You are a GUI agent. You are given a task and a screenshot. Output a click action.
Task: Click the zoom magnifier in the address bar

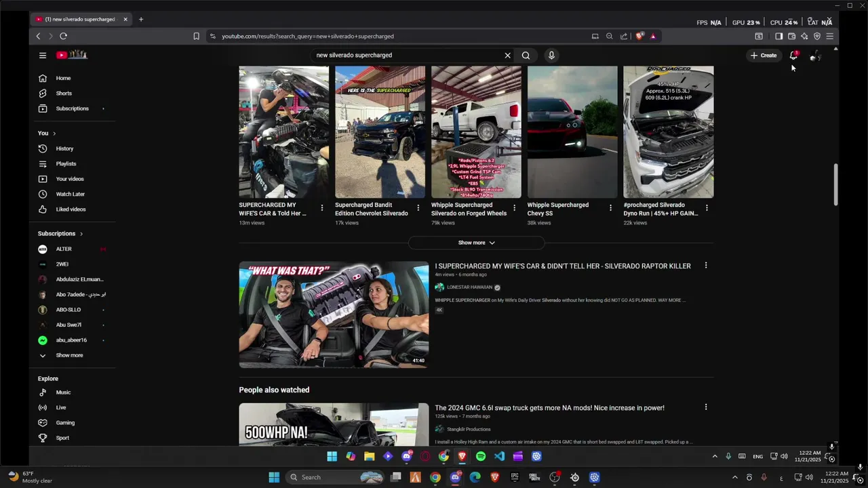[609, 36]
